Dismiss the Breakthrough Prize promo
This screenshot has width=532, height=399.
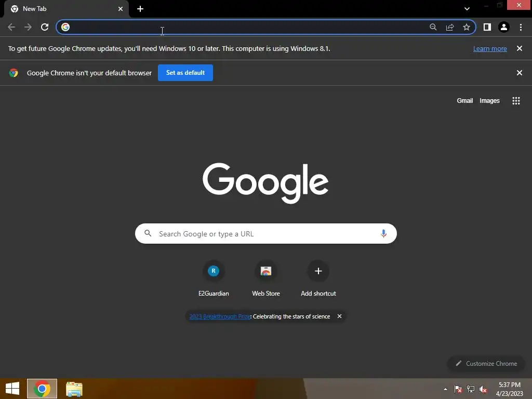[339, 316]
